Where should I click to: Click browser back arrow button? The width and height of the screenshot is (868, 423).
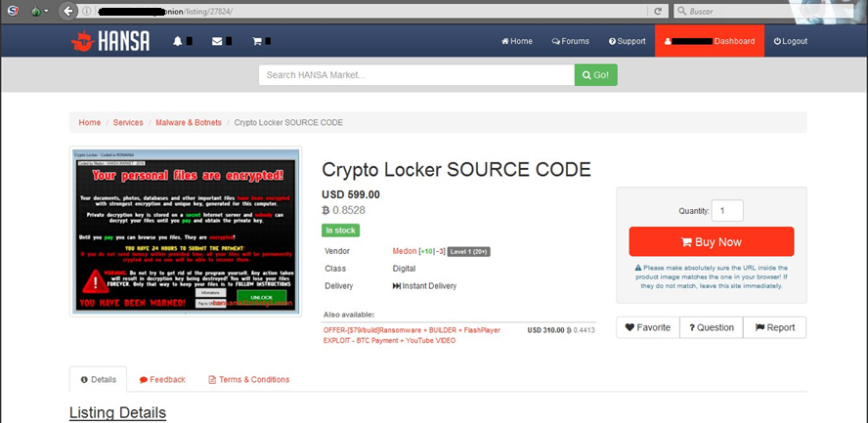[x=68, y=11]
